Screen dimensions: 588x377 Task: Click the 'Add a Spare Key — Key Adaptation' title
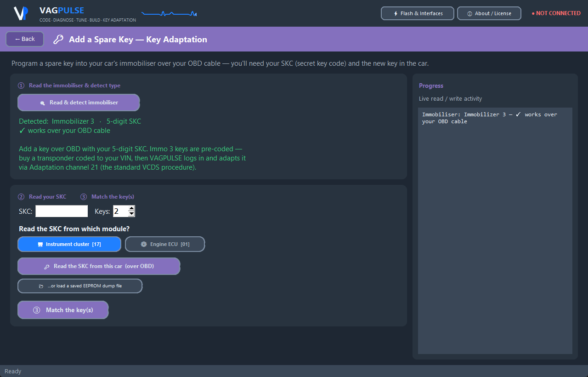[x=138, y=40]
